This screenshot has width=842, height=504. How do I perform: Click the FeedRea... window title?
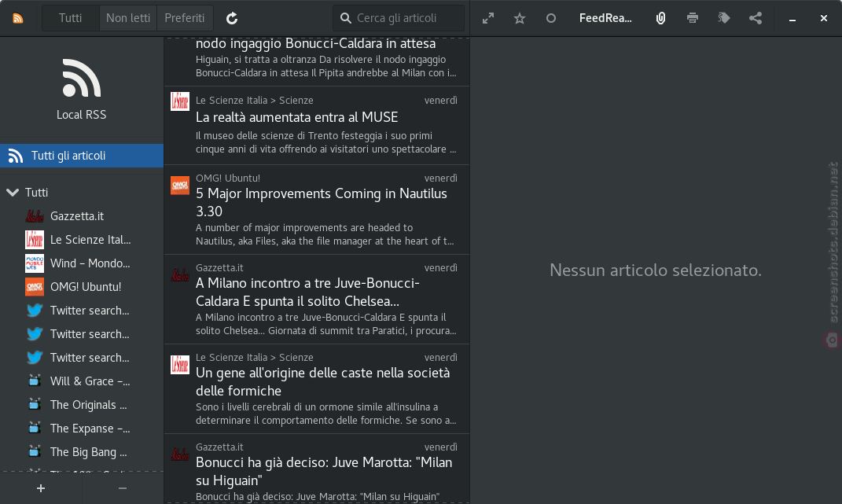(x=605, y=18)
